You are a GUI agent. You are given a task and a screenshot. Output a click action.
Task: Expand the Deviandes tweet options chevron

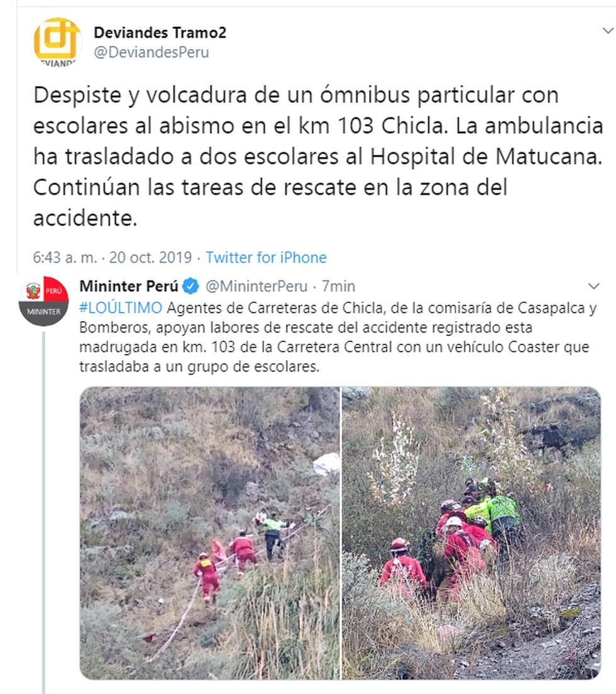[x=608, y=31]
